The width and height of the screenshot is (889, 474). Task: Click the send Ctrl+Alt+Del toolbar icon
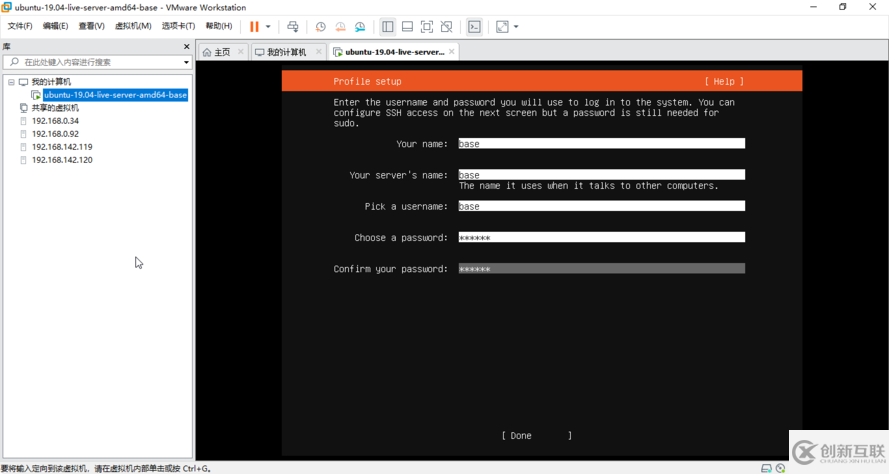point(293,27)
